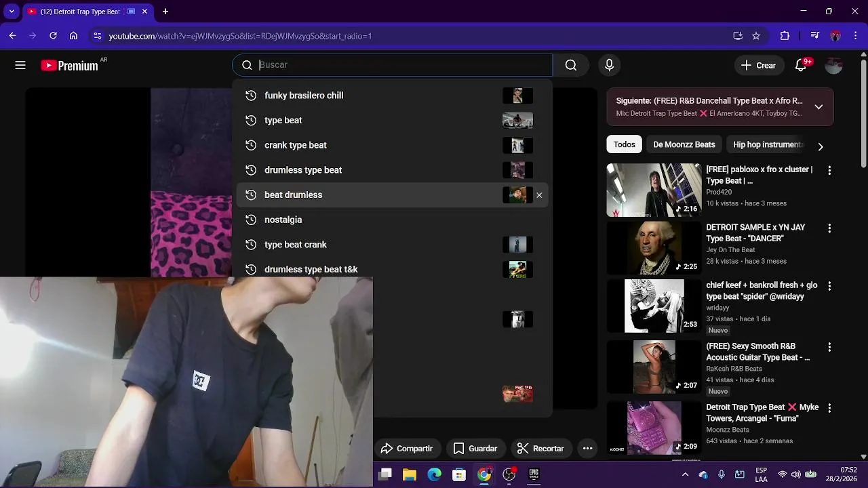Choose 'type beat' search suggestion
868x488 pixels.
(x=393, y=121)
